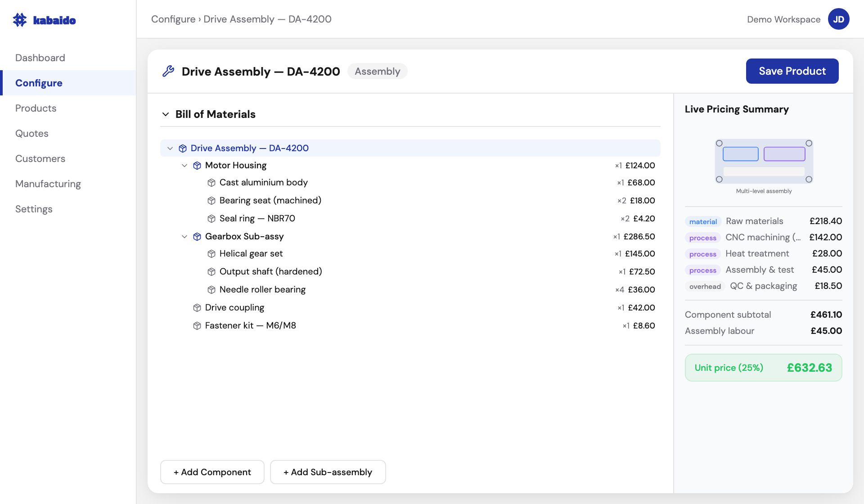The width and height of the screenshot is (864, 504).
Task: Open the JD user avatar
Action: tap(839, 19)
